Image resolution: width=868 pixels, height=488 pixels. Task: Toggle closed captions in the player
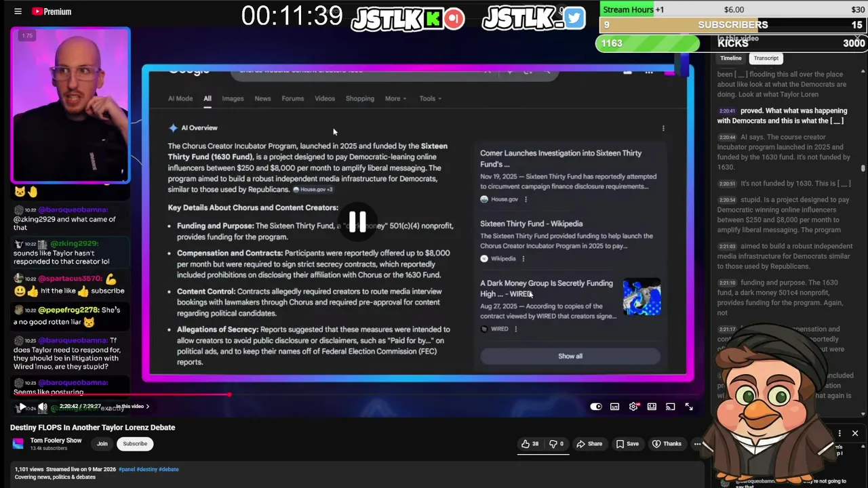[x=614, y=407]
